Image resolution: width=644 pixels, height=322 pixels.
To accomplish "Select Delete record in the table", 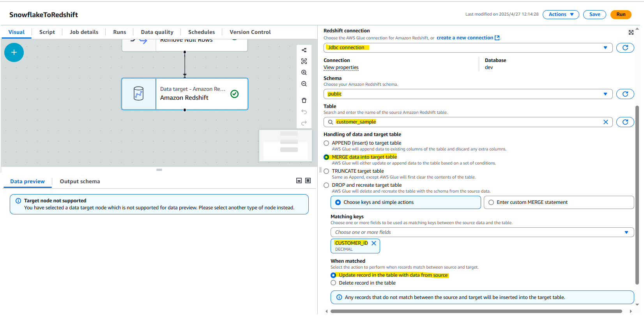I will click(333, 283).
